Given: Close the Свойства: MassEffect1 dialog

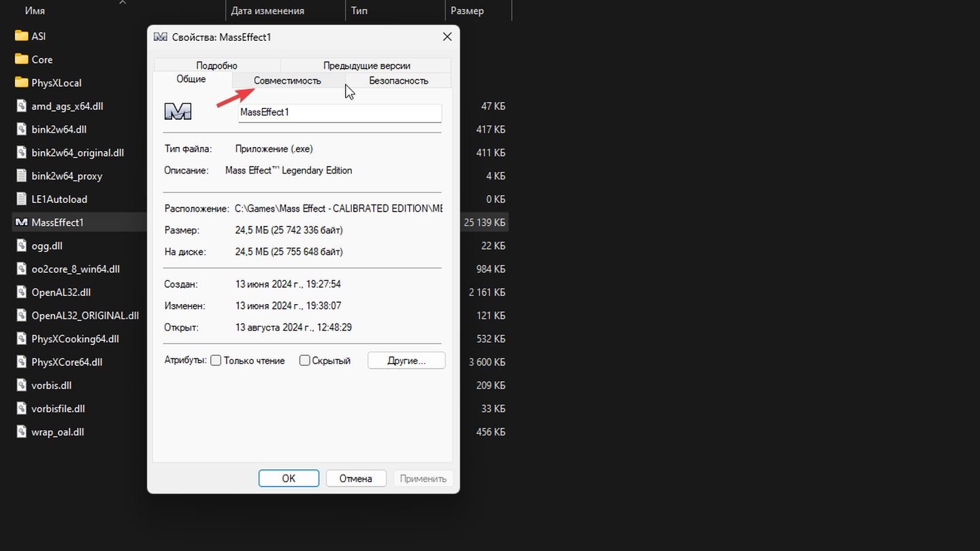Looking at the screenshot, I should 447,37.
